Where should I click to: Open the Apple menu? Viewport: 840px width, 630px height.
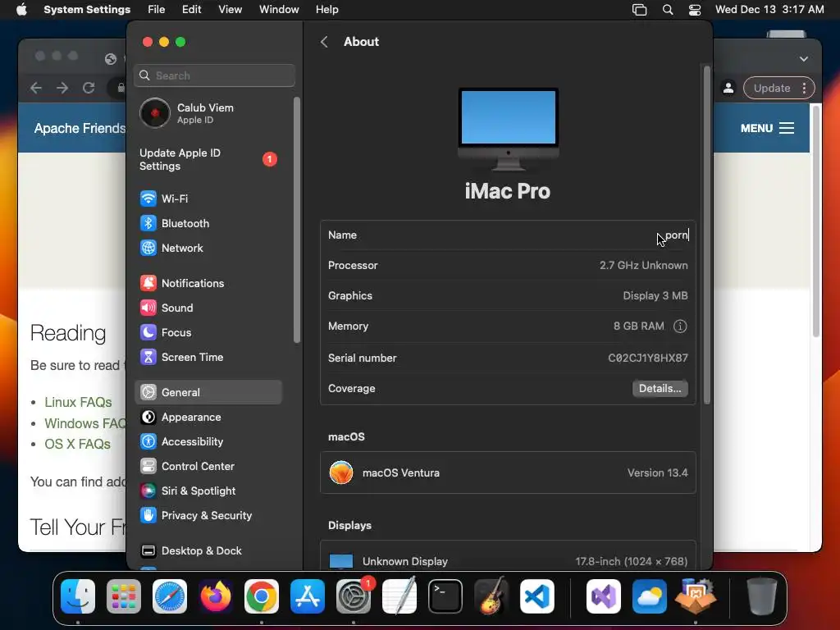(21, 10)
